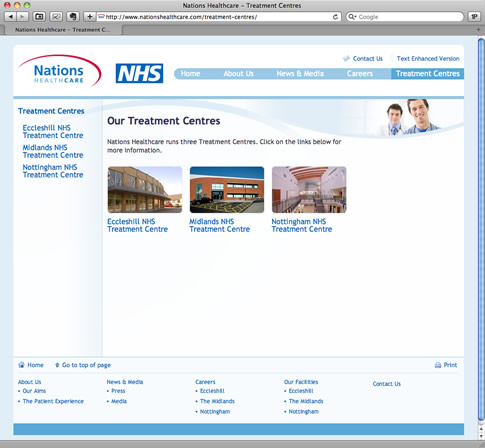This screenshot has height=448, width=485.
Task: Select the Careers navigation tab
Action: pyautogui.click(x=360, y=74)
